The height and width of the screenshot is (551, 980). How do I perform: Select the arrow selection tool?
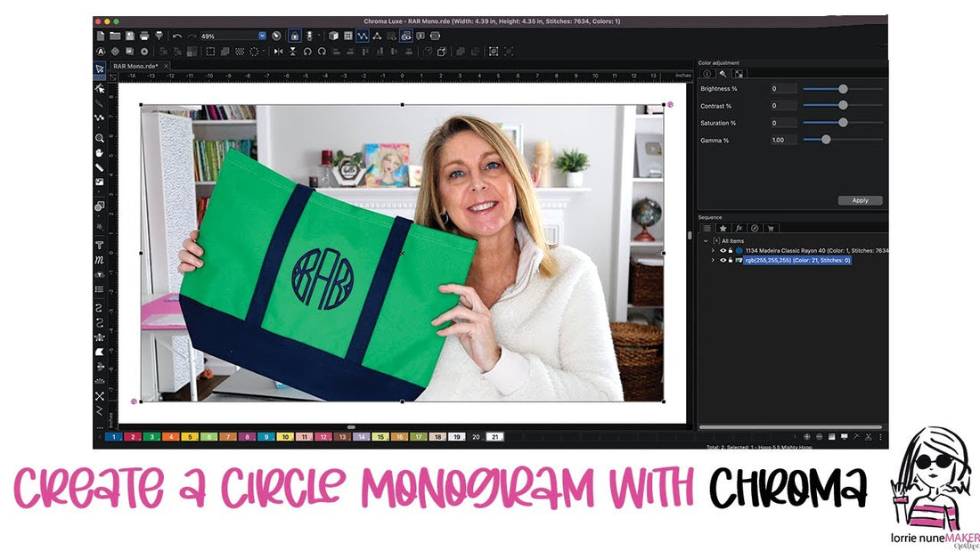100,68
